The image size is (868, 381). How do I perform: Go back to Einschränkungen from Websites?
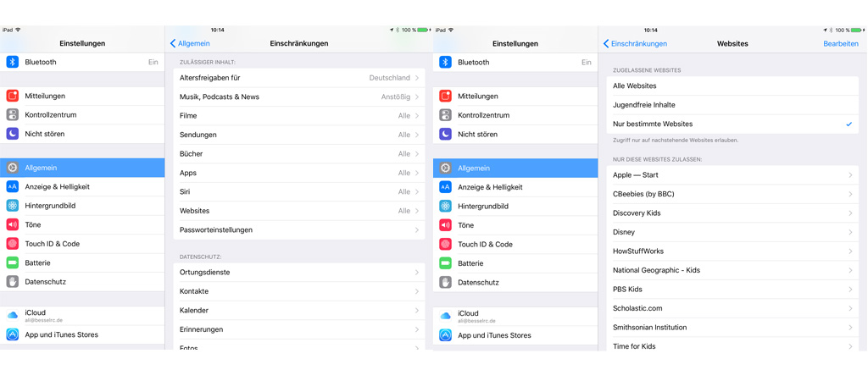(635, 44)
